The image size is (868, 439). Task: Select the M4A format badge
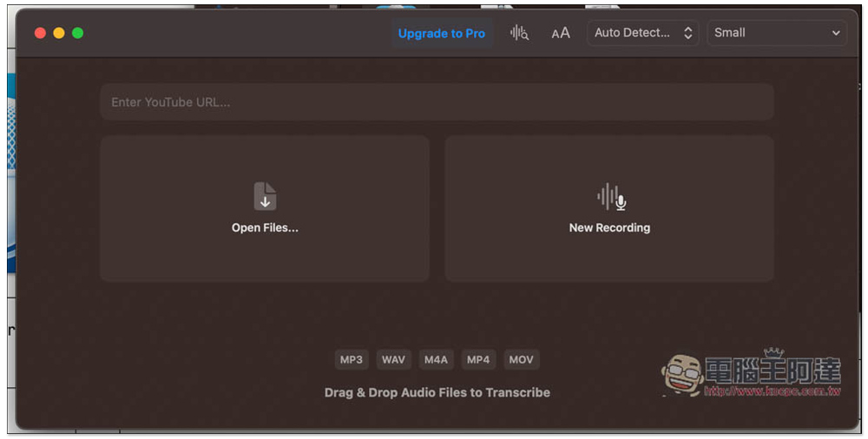[x=436, y=359]
